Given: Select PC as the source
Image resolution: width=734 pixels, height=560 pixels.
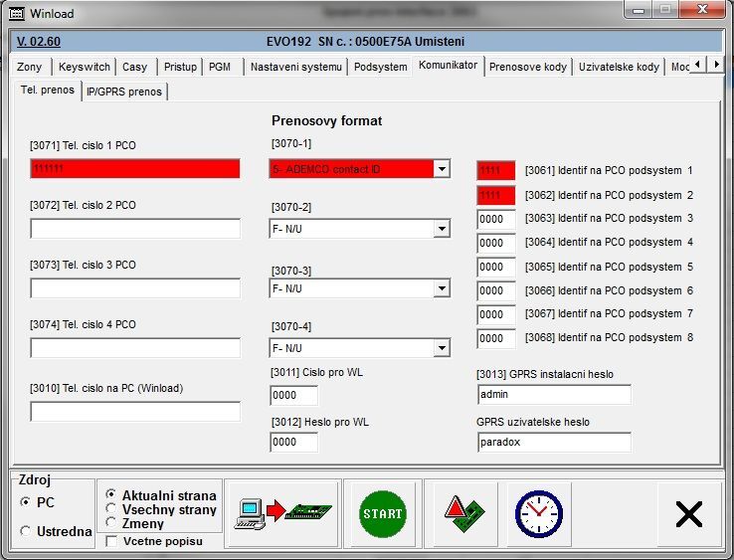Looking at the screenshot, I should point(26,502).
